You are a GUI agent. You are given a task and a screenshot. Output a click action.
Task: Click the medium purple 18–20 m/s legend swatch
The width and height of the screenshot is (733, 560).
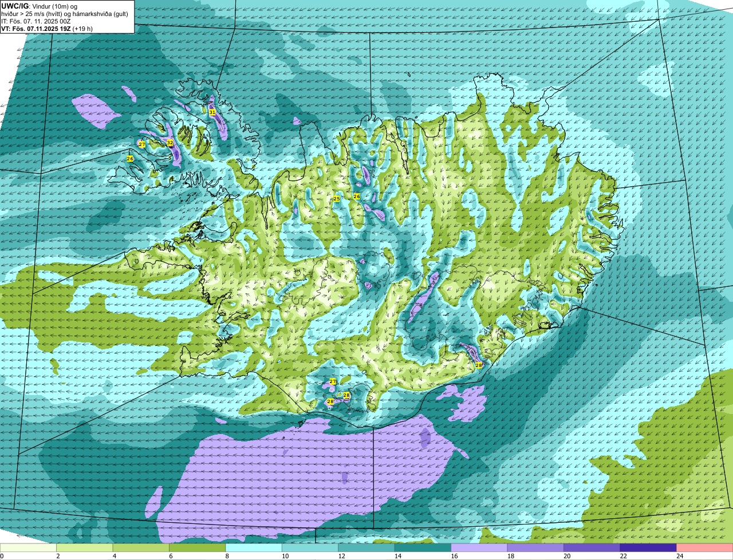tap(535, 548)
